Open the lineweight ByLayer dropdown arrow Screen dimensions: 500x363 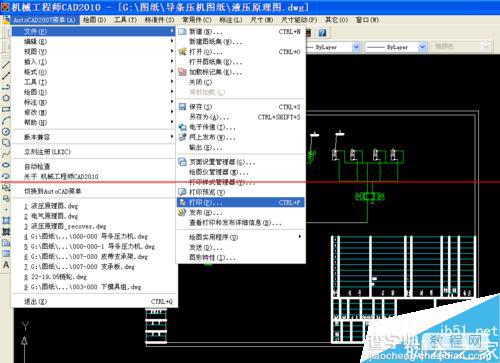tap(422, 47)
